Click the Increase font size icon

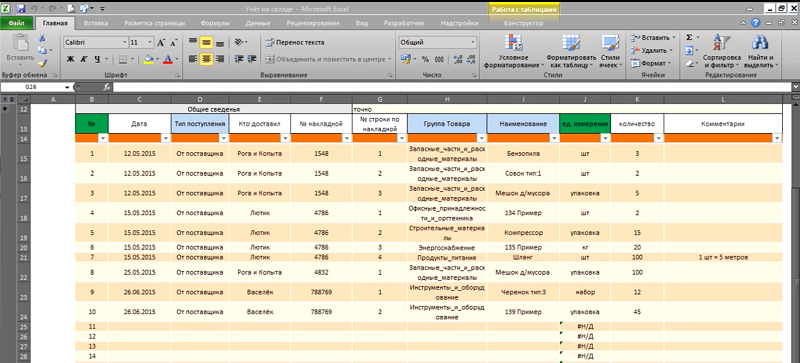tap(161, 43)
